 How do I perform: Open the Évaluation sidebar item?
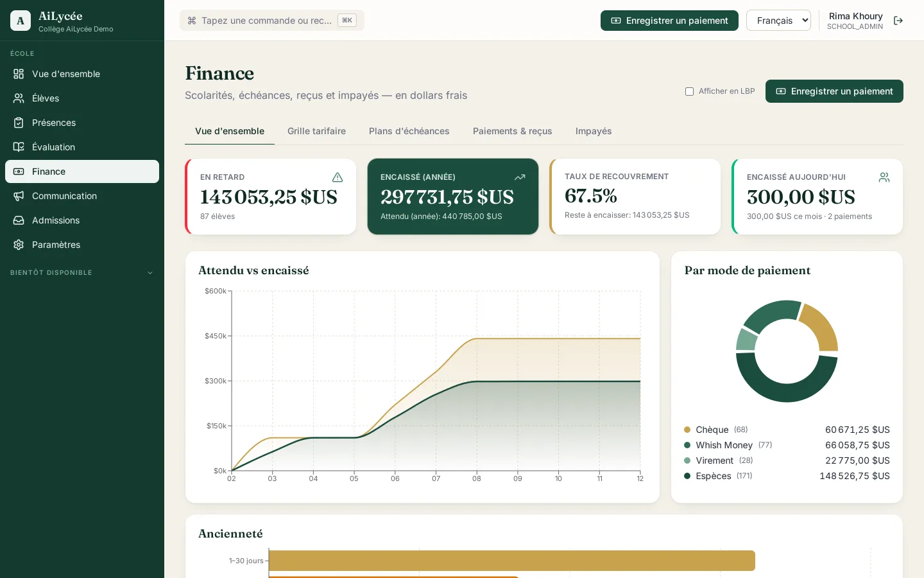tap(82, 147)
